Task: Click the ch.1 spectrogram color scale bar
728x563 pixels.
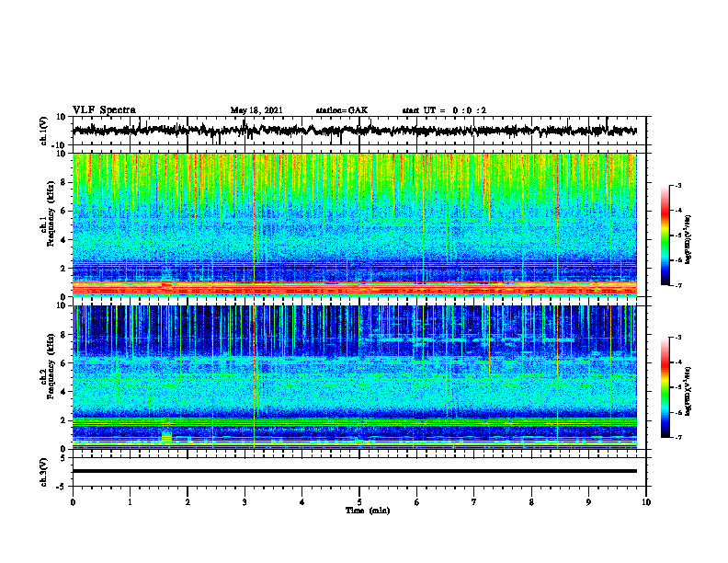Action: point(665,236)
